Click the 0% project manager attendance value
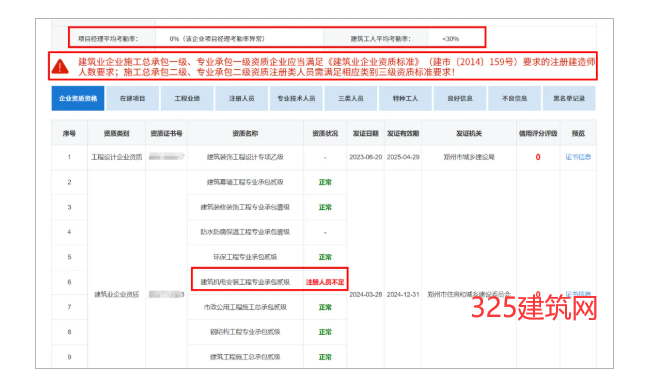 pos(217,39)
